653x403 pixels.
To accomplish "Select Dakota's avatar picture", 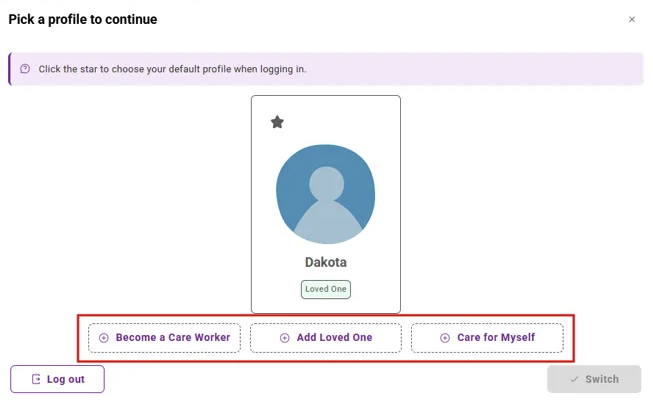I will [325, 194].
